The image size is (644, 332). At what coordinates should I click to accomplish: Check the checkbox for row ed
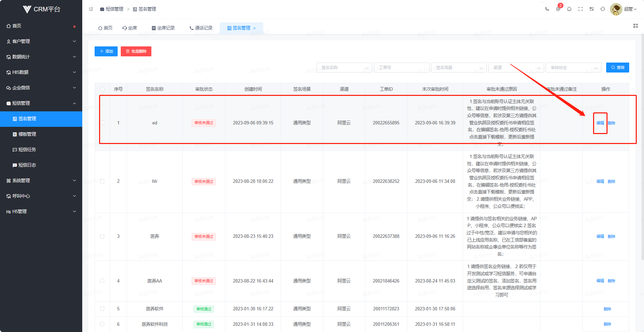click(102, 123)
